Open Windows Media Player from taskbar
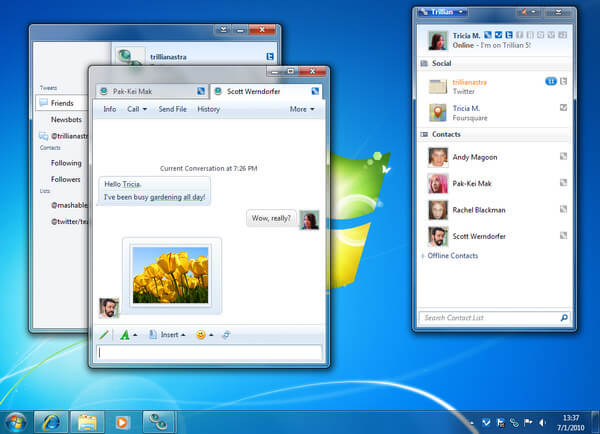Viewport: 600px width, 434px height. point(122,422)
